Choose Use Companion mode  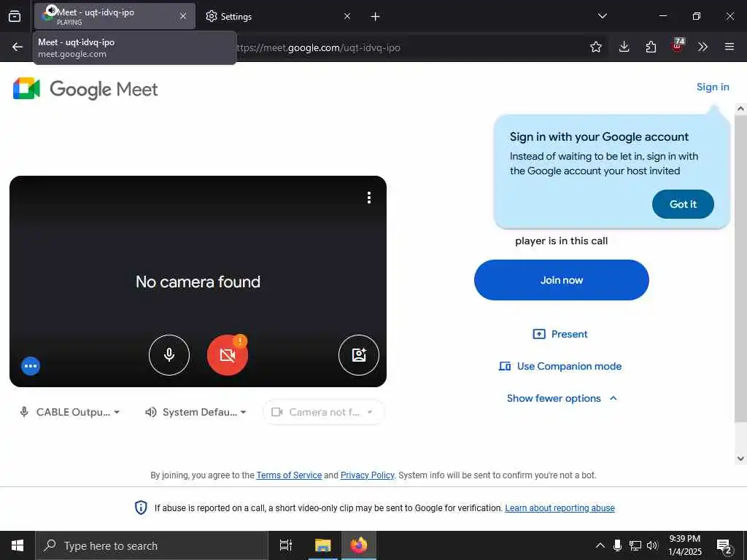tap(560, 367)
